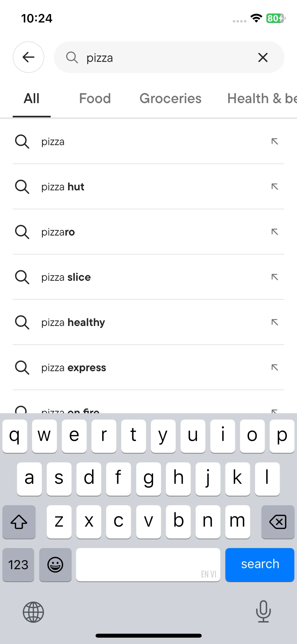
Task: Tap the arrow beside pizzaro suggestion
Action: (275, 232)
